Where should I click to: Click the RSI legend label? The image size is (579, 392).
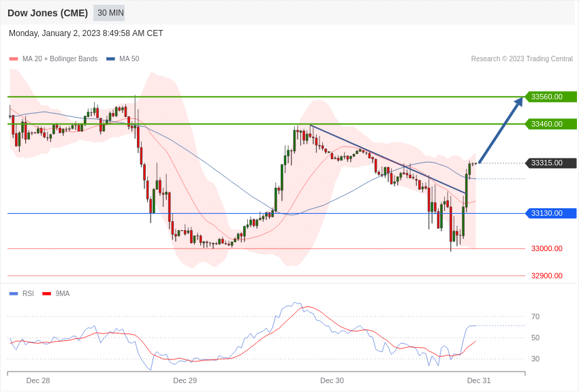click(28, 293)
